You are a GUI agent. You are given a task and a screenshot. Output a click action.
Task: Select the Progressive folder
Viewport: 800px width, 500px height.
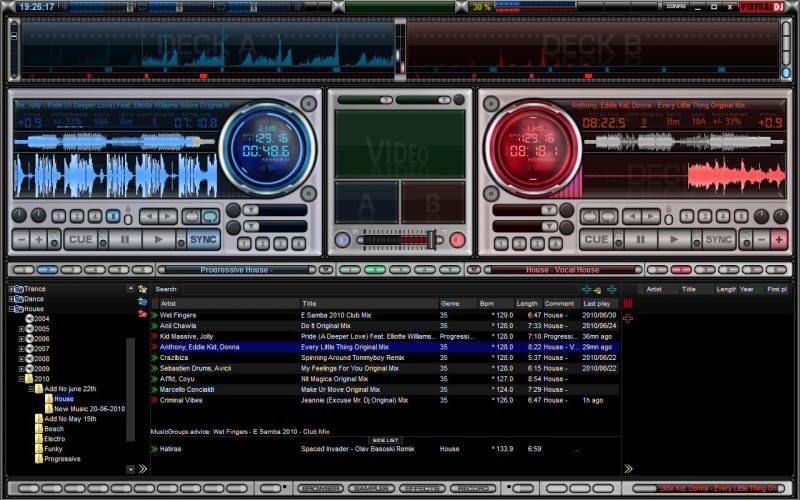62,459
